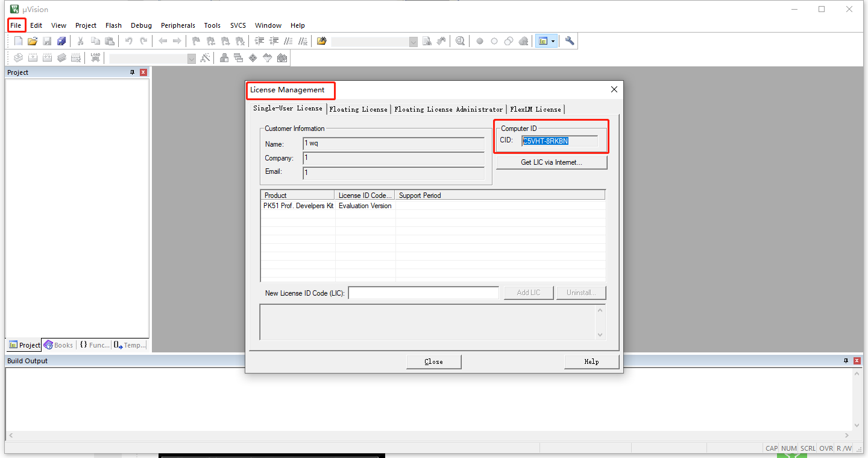Click the Build Output horizontal scrollbar right arrow
The width and height of the screenshot is (868, 458).
click(846, 435)
